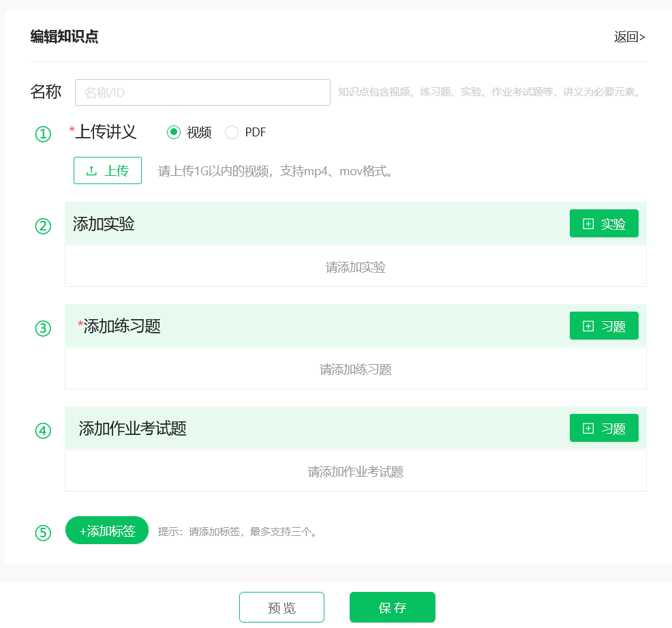Click the description text 知识点包含视频、练习题

coord(395,92)
